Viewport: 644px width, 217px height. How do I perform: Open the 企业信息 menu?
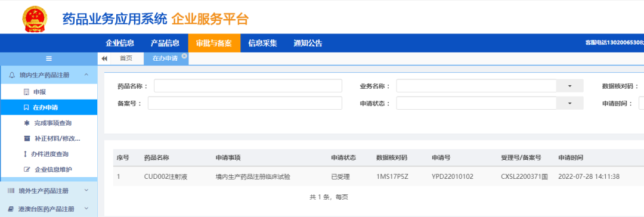pyautogui.click(x=120, y=43)
